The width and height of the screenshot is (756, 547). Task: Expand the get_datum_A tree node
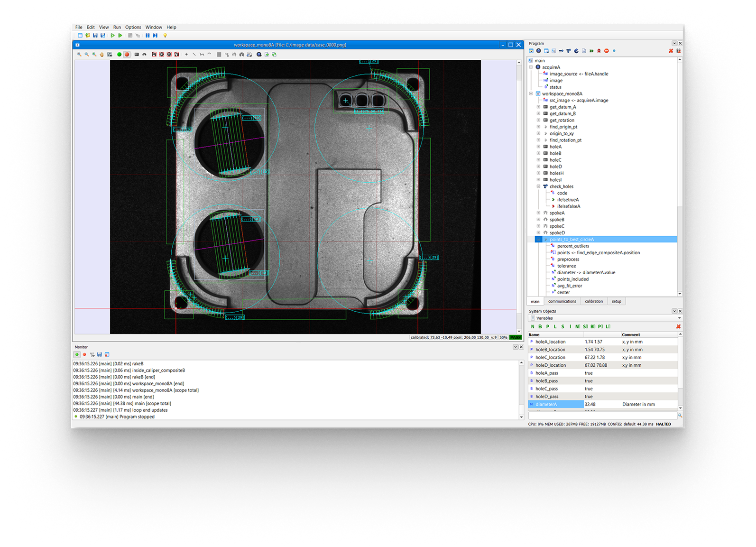pyautogui.click(x=538, y=107)
